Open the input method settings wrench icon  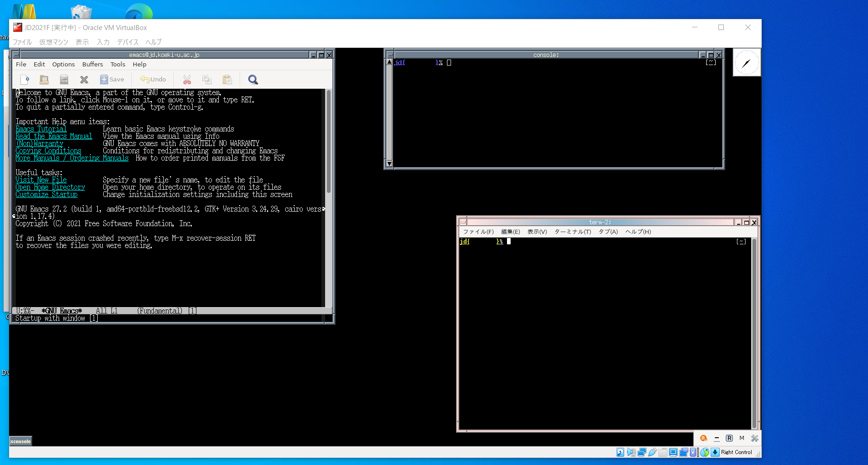click(755, 438)
